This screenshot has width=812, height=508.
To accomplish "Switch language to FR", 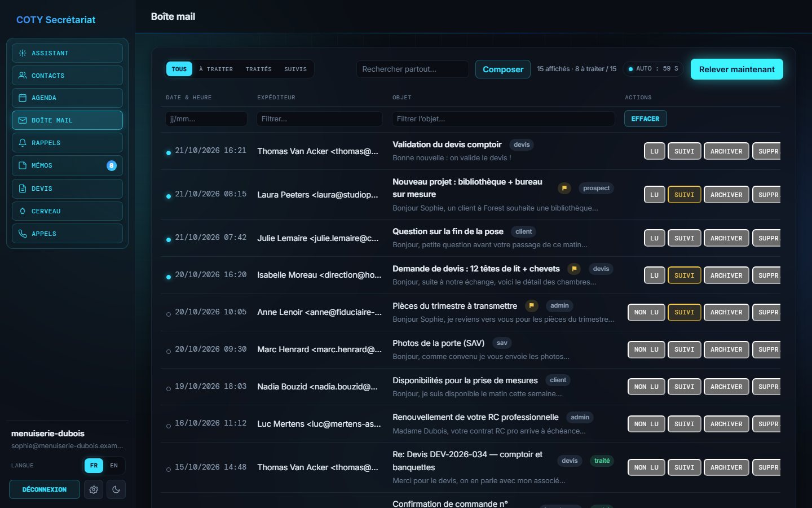I will [94, 466].
